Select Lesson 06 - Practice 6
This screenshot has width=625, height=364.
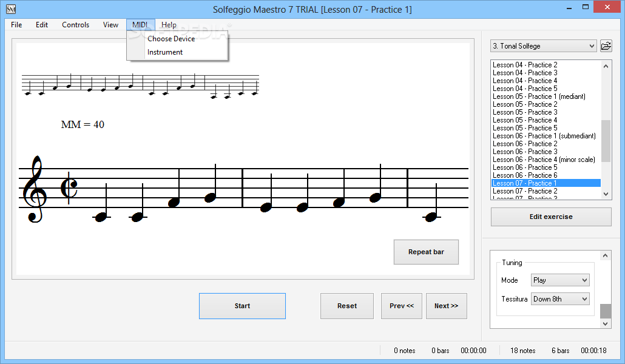point(546,175)
